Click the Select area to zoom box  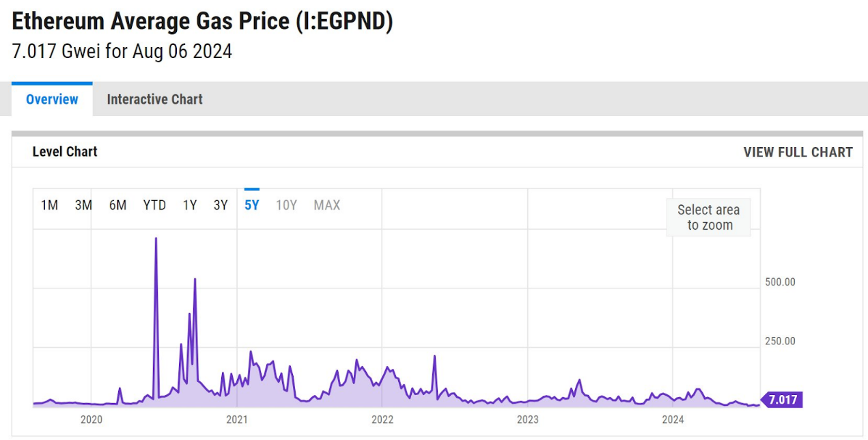[x=709, y=217]
